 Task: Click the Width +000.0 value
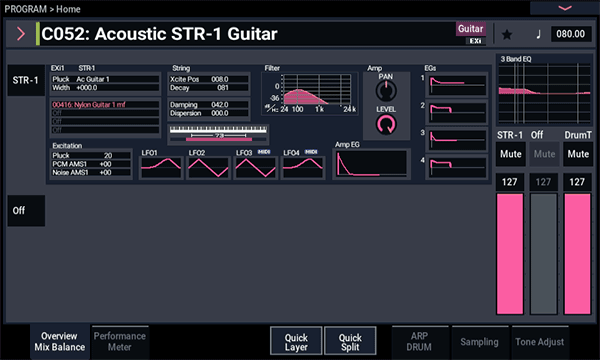tap(105, 88)
